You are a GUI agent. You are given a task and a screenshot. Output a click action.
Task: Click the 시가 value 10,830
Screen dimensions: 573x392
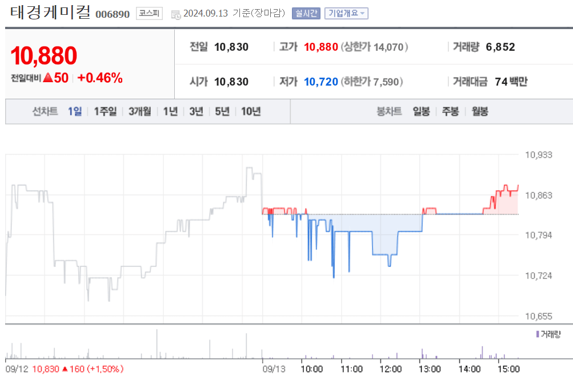[231, 82]
